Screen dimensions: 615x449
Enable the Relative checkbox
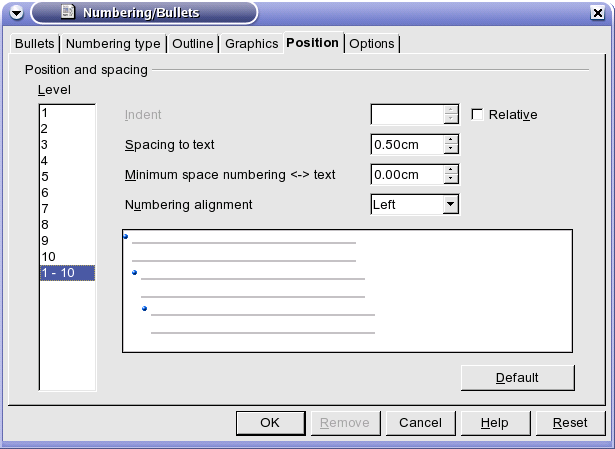point(477,115)
